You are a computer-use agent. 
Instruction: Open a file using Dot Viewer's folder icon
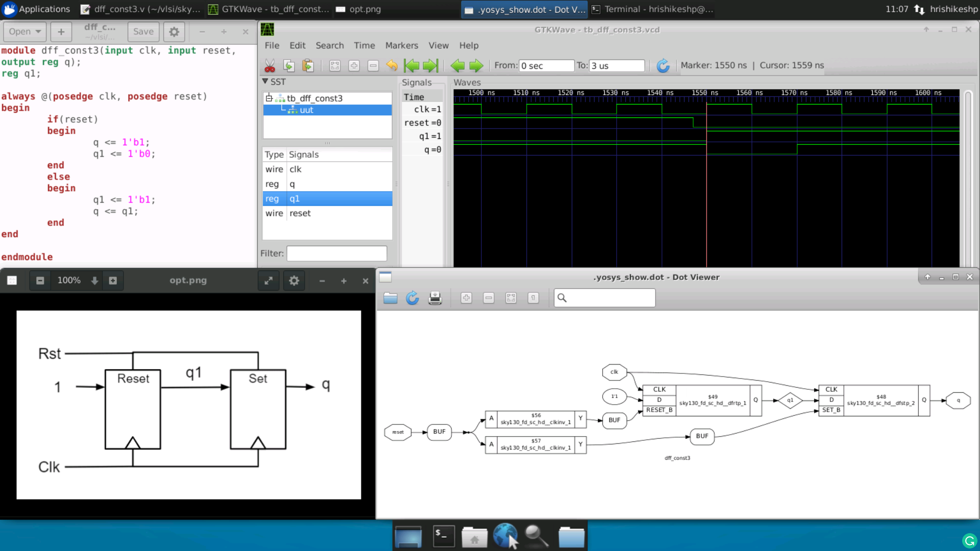390,298
